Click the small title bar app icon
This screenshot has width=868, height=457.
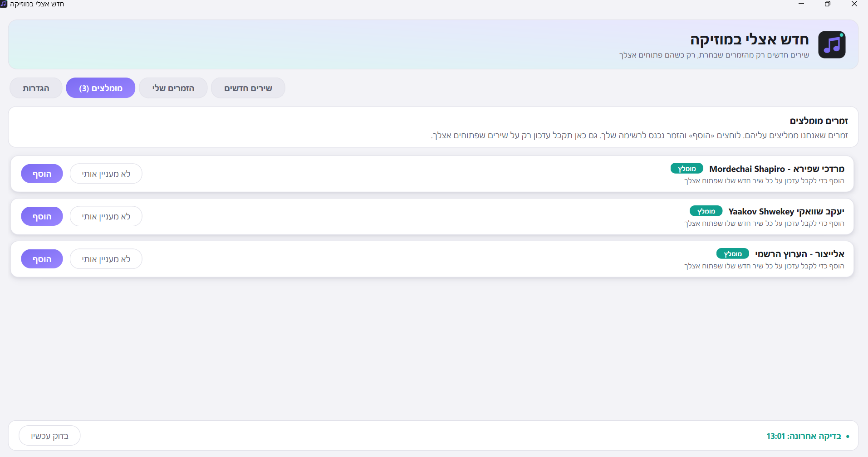point(4,4)
